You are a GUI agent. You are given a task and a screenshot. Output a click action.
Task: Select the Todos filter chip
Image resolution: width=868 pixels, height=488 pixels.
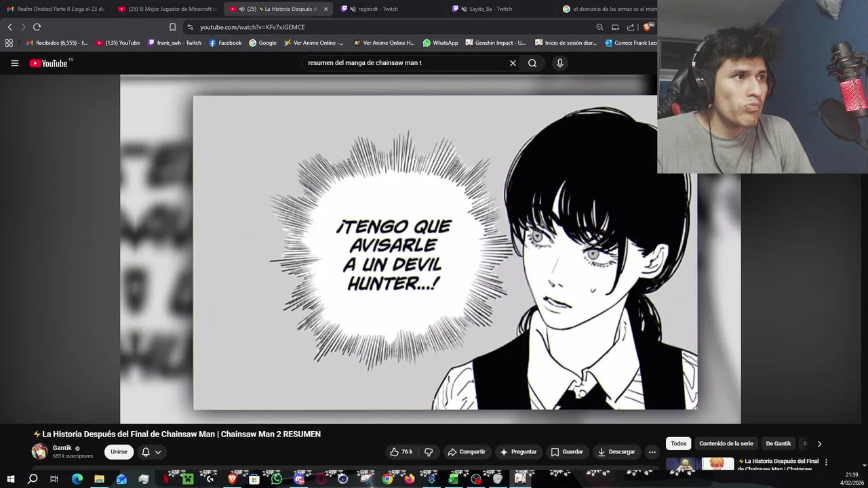(x=679, y=444)
